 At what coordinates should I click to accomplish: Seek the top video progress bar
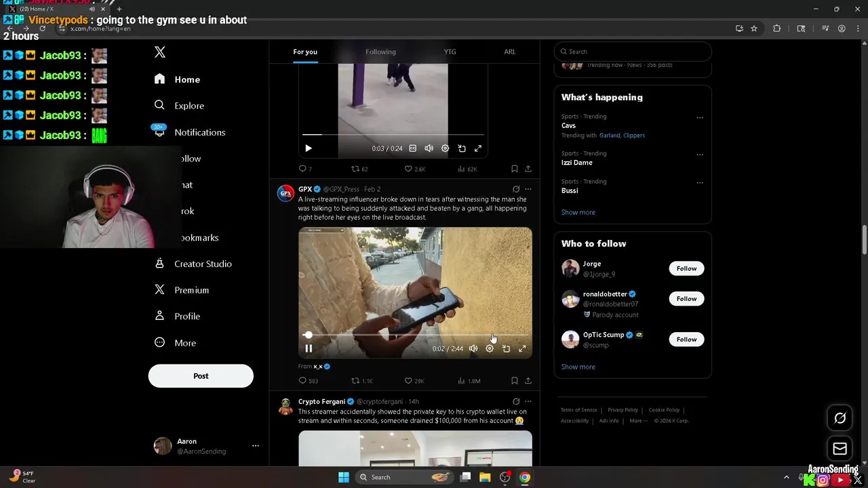coord(393,135)
